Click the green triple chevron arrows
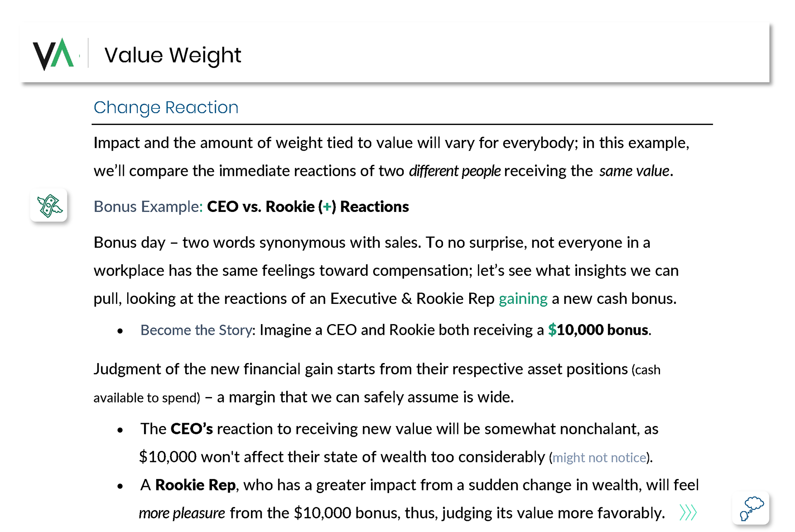The width and height of the screenshot is (795, 532). 688,513
